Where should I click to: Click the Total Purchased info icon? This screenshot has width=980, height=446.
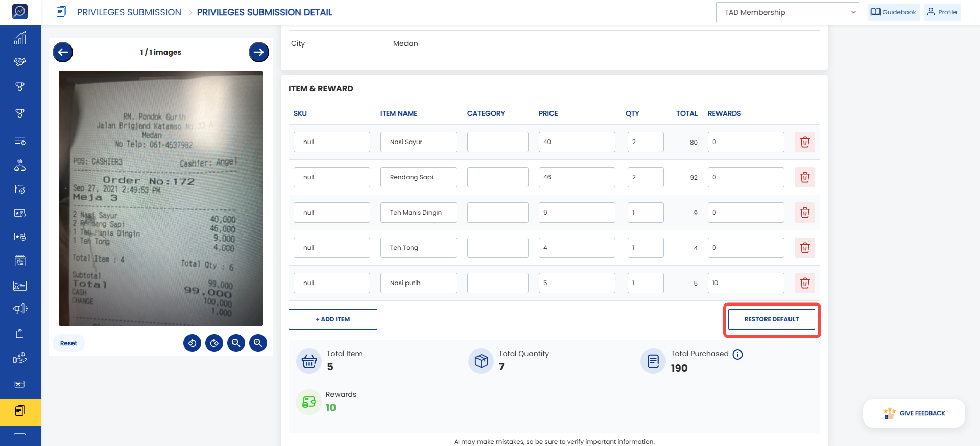738,354
